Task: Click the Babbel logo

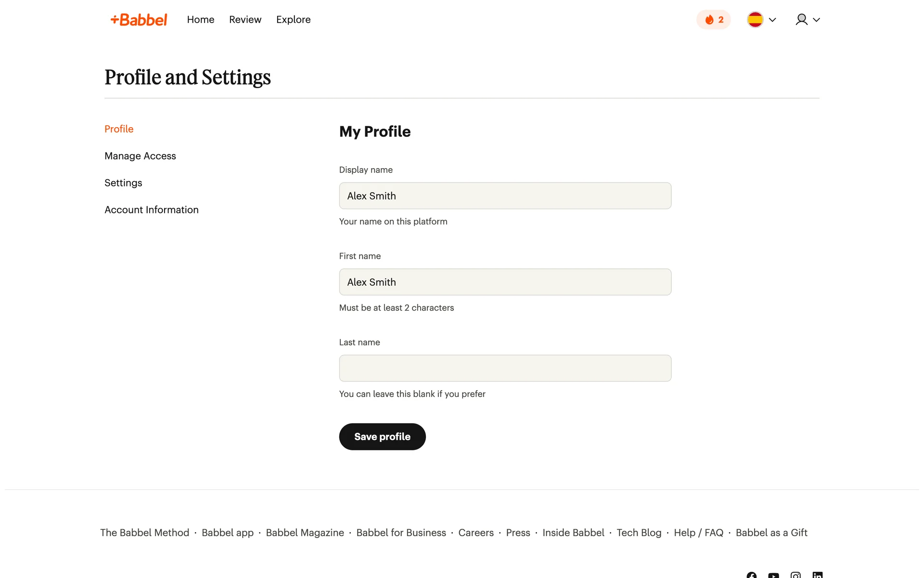Action: pyautogui.click(x=139, y=20)
